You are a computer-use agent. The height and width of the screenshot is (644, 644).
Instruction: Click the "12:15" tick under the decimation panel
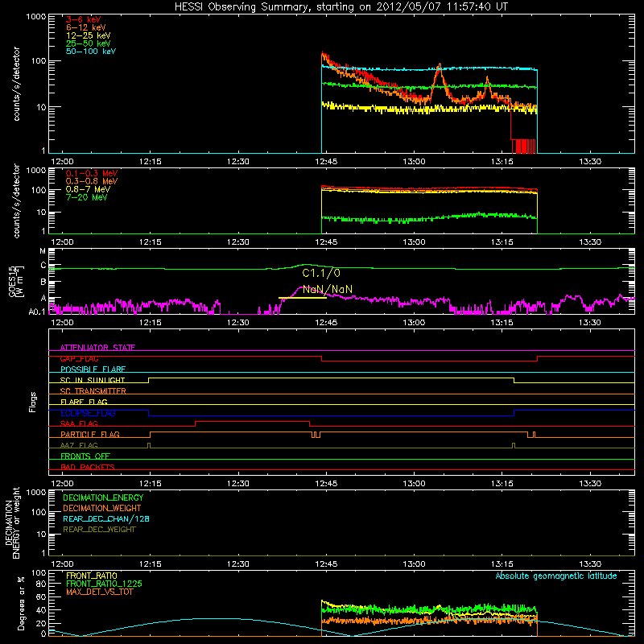click(151, 564)
